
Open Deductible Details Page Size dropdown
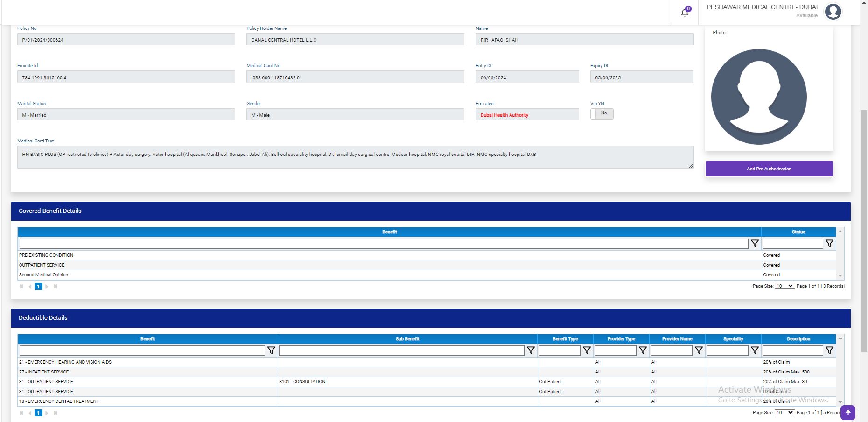pos(784,413)
